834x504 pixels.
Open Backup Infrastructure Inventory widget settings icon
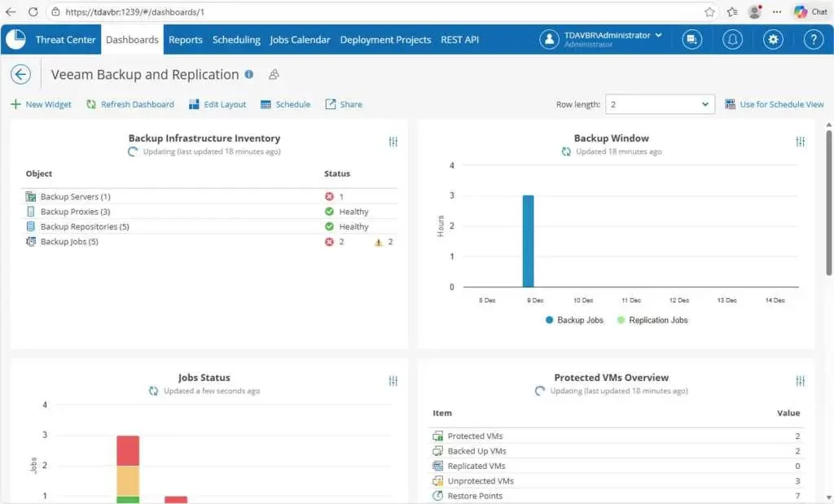click(393, 142)
